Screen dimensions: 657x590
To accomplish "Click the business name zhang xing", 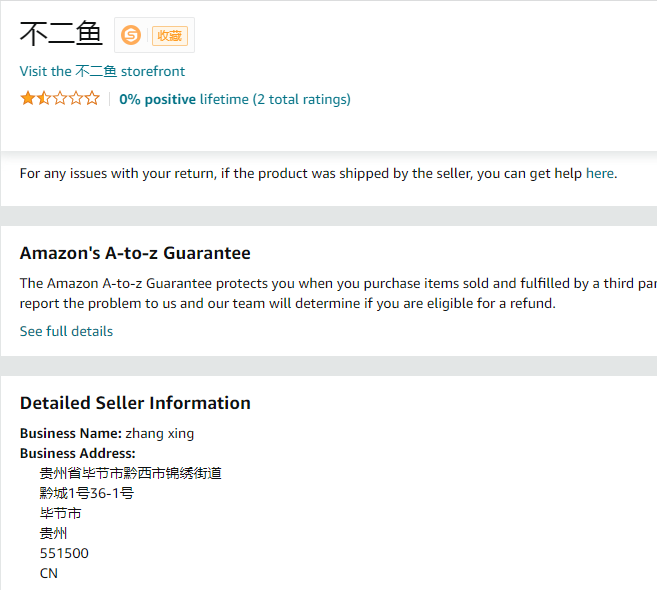I will click(x=160, y=433).
